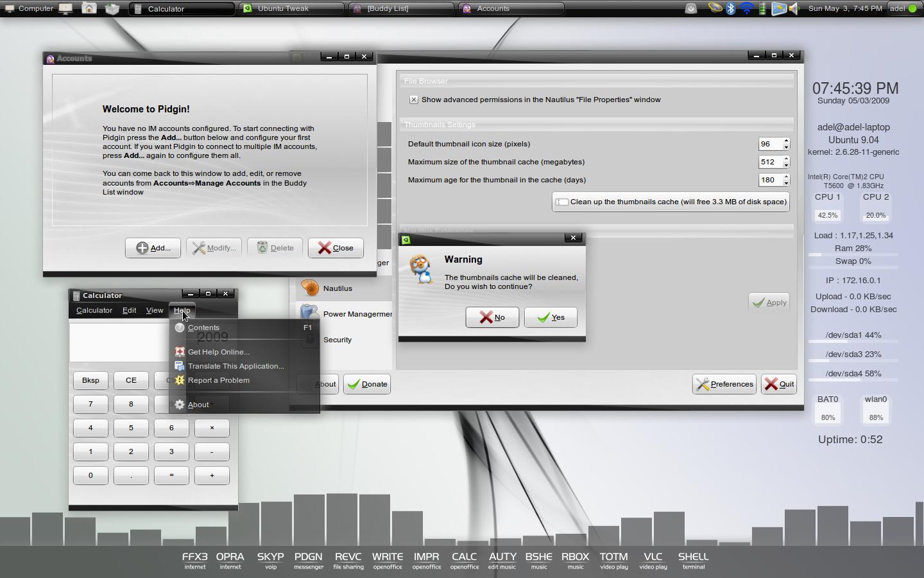Image resolution: width=924 pixels, height=578 pixels.
Task: Click the disc-shaped tray icon
Action: pos(715,8)
